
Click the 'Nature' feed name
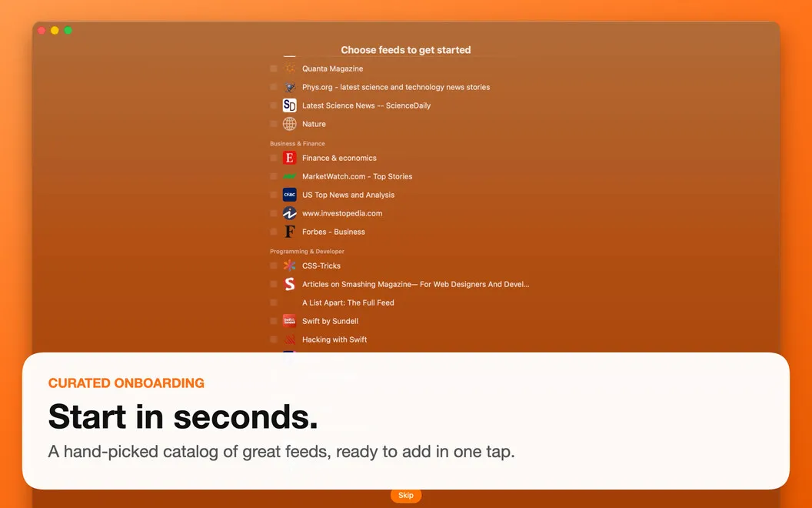(314, 124)
